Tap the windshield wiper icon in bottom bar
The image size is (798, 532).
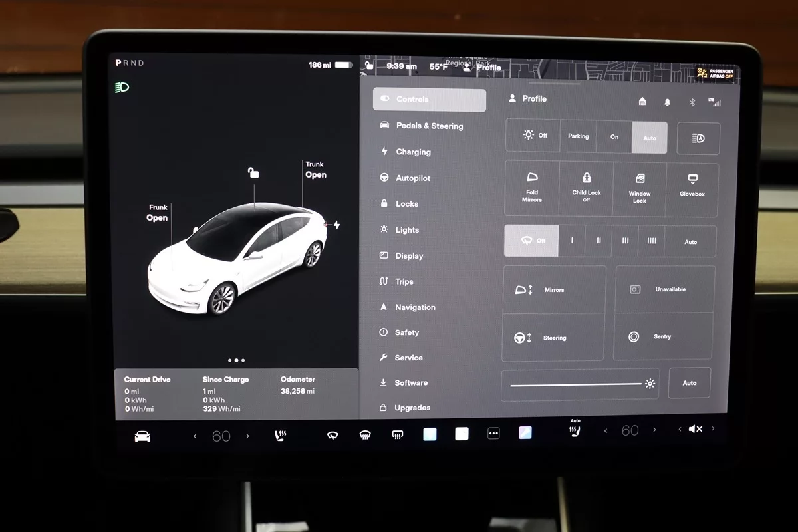[x=332, y=436]
